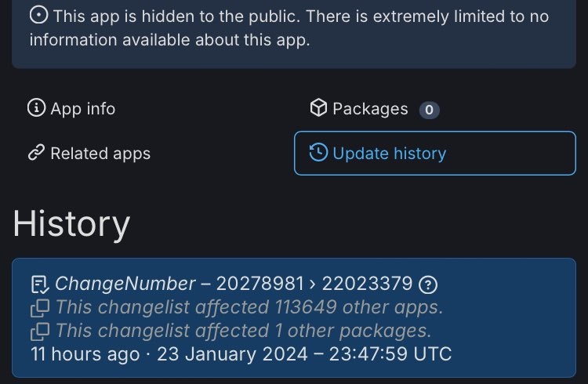Click the Related apps chain-link icon
Screen dimensions: 588x384
click(36, 154)
